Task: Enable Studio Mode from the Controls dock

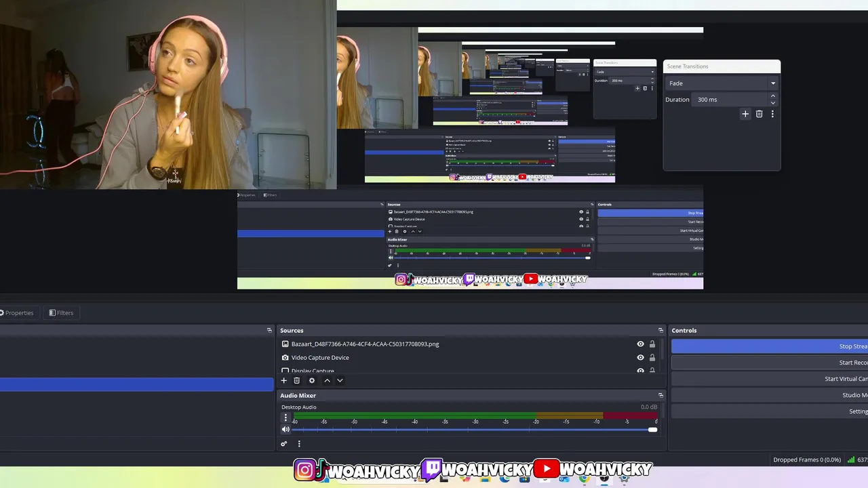Action: click(770, 395)
